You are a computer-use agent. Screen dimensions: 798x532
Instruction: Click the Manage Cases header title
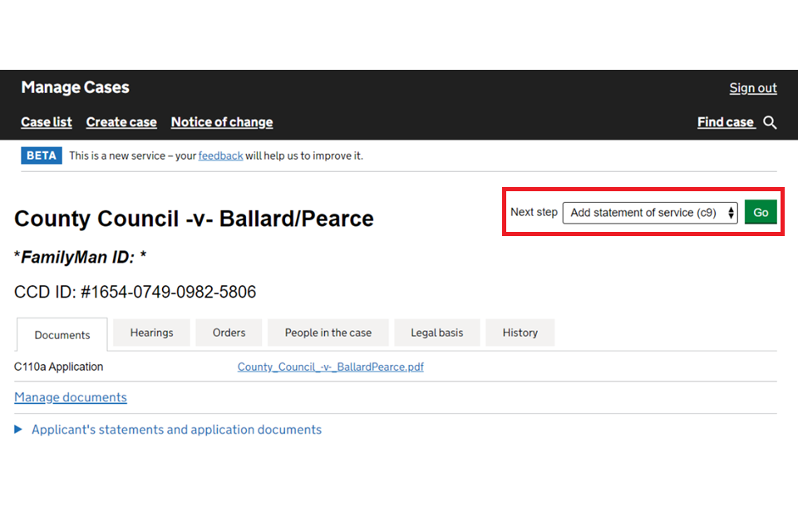tap(75, 87)
